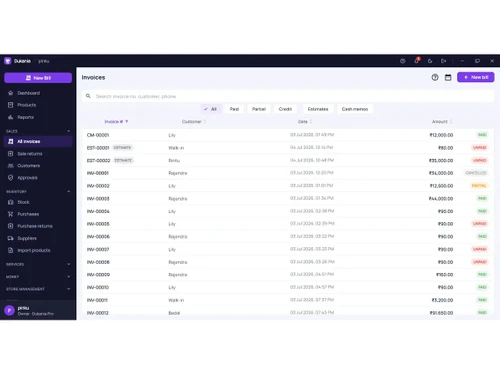
Task: Sort by Customer column header
Action: coord(194,122)
